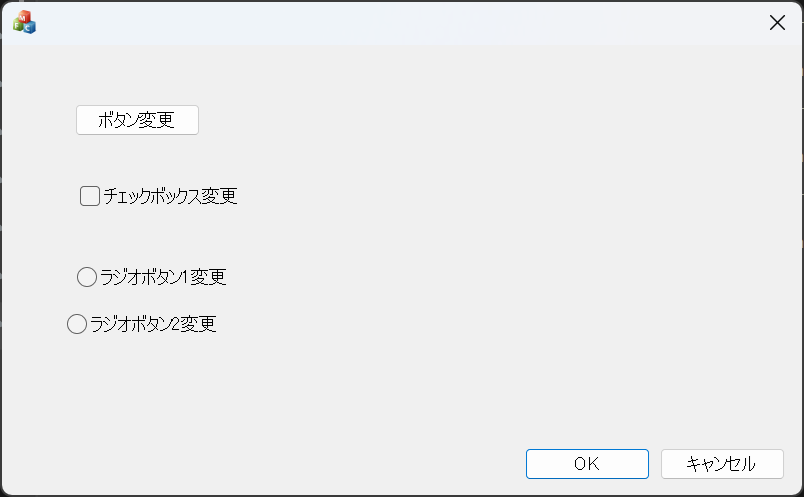This screenshot has width=804, height=497.
Task: Activate the ボタン変更 push button
Action: pyautogui.click(x=137, y=120)
